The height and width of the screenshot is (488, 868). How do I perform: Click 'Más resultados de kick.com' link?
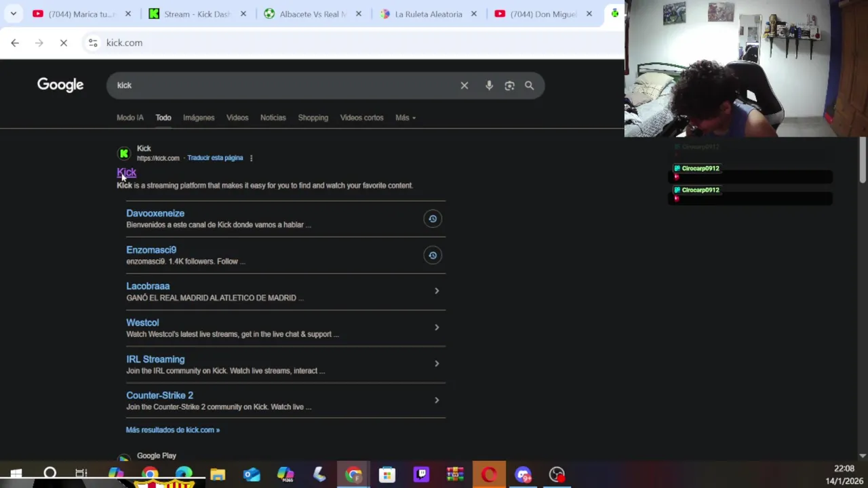tap(172, 430)
